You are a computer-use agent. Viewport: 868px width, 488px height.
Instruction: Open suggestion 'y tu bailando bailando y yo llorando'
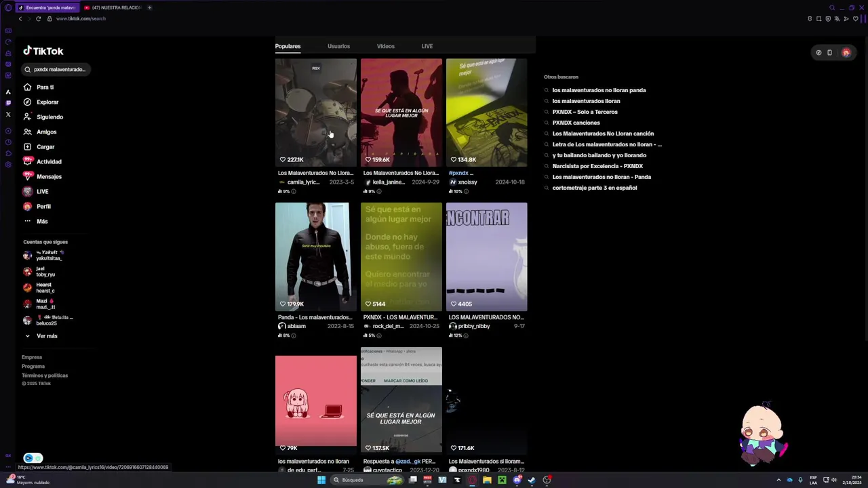[599, 155]
